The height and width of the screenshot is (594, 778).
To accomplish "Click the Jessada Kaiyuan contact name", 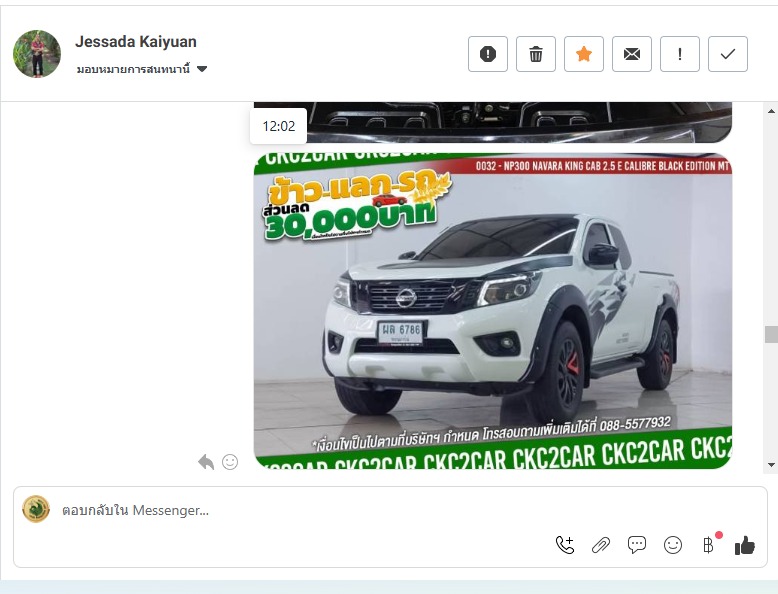I will coord(136,42).
